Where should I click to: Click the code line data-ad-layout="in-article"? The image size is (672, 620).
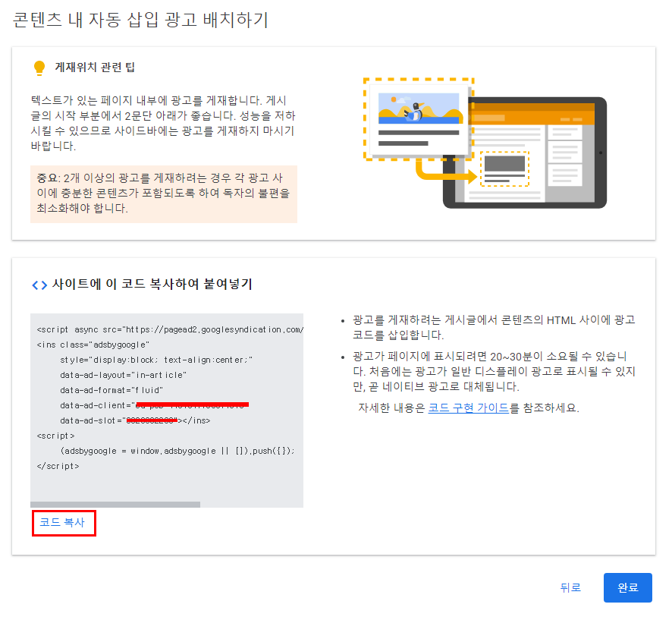coord(124,375)
